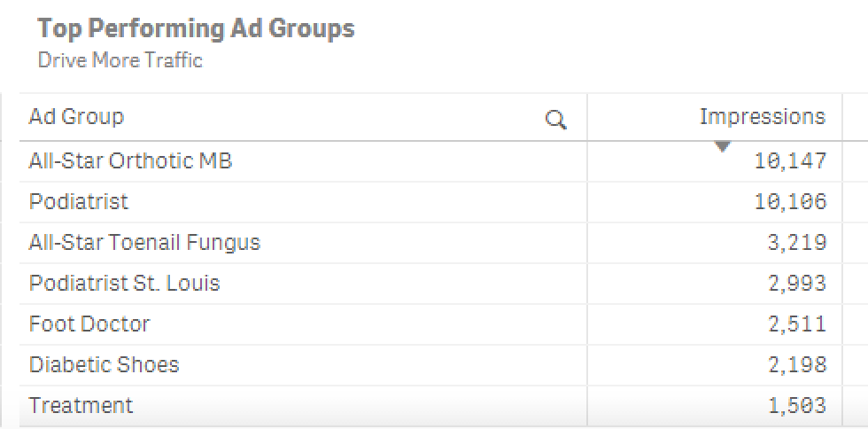868x429 pixels.
Task: Select the 2,511 impressions cell
Action: [x=797, y=324]
